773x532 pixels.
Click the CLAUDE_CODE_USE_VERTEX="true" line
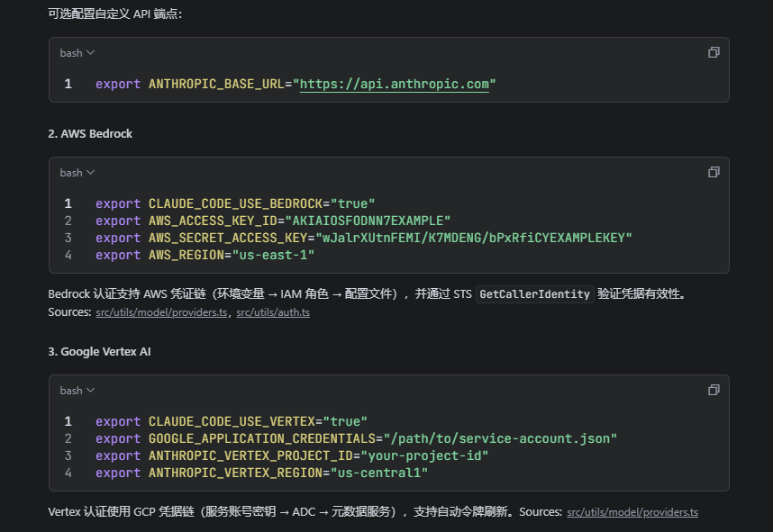(232, 421)
